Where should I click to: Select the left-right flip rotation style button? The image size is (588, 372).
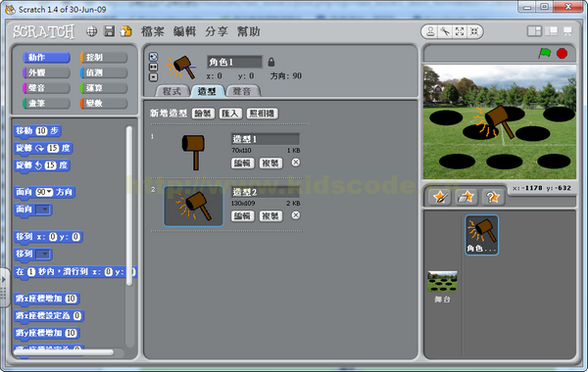tap(154, 67)
